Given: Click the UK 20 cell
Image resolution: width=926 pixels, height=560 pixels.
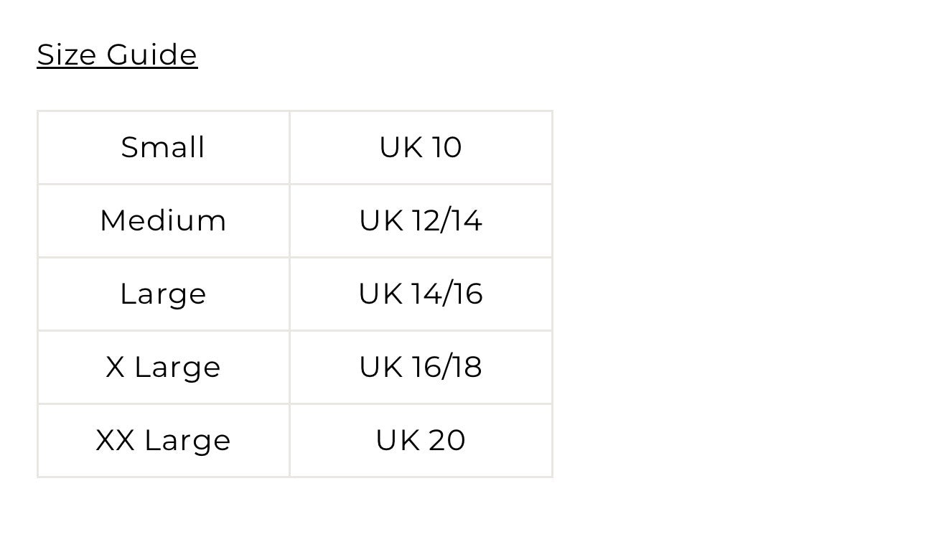Looking at the screenshot, I should pyautogui.click(x=421, y=440).
